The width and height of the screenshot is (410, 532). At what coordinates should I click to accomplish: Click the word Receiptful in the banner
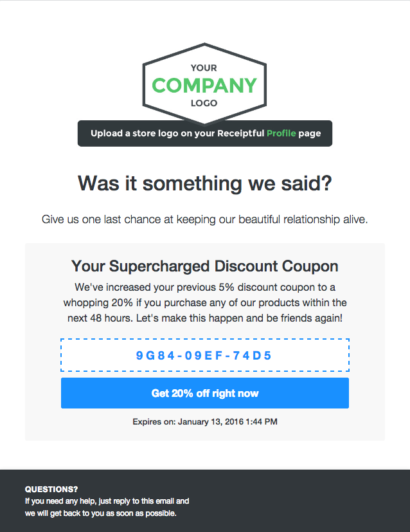tap(240, 134)
